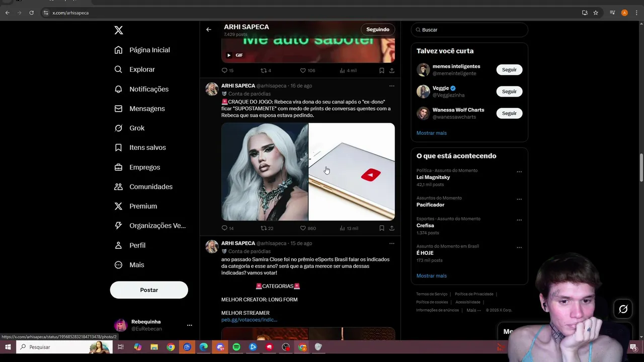Follow Veggie
Viewport: 644px width, 362px height.
[509, 92]
